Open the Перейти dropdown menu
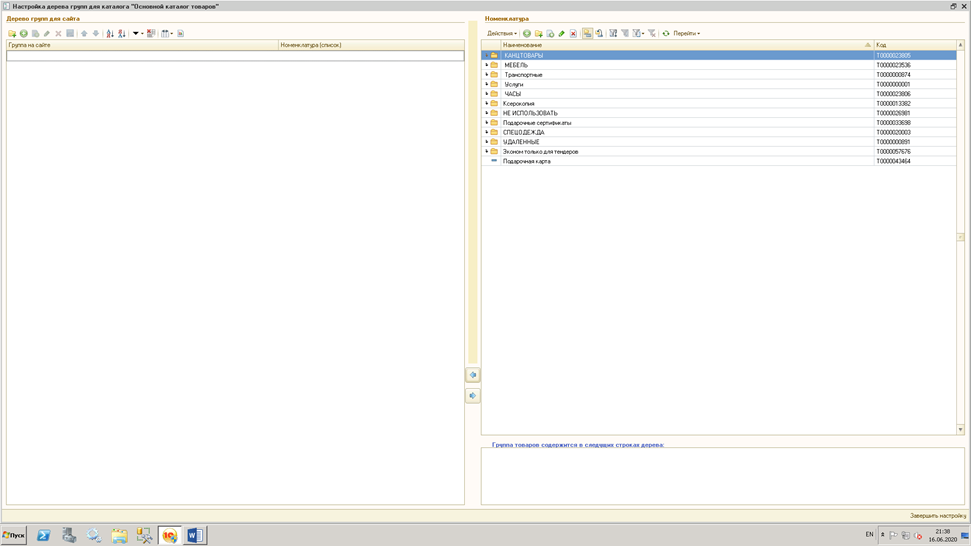This screenshot has width=971, height=546. coord(686,34)
